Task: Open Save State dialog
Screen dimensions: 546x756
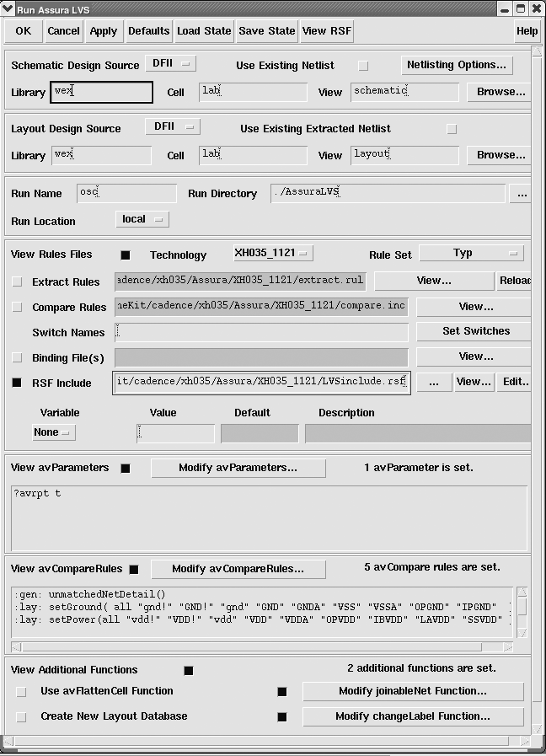Action: point(267,31)
